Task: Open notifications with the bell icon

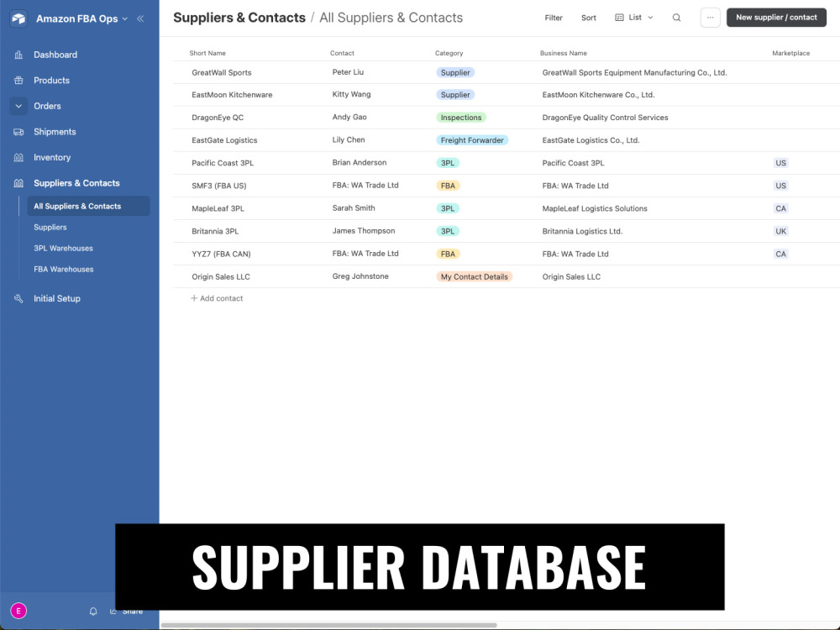Action: [93, 611]
